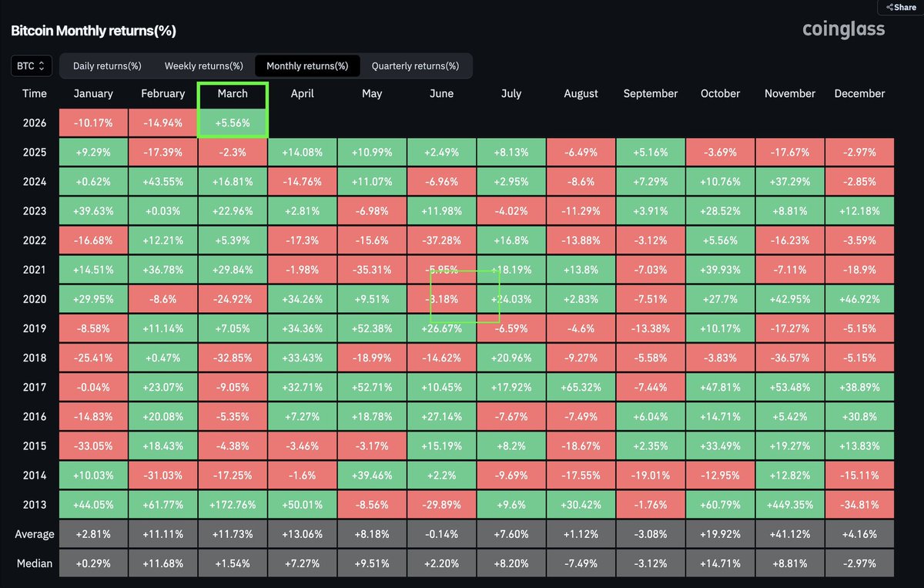The image size is (924, 588).
Task: Click the October column header
Action: tap(720, 93)
